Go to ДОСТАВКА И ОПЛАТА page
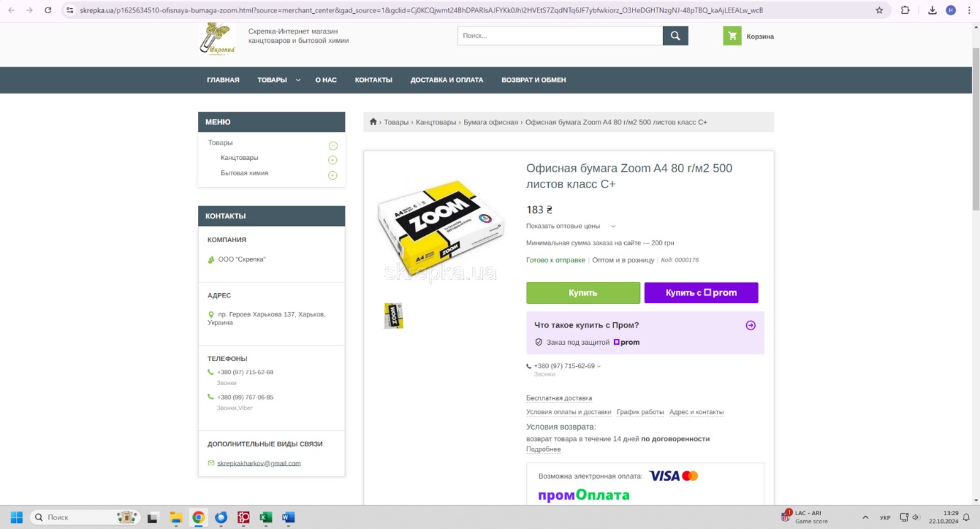This screenshot has height=529, width=980. coord(446,80)
